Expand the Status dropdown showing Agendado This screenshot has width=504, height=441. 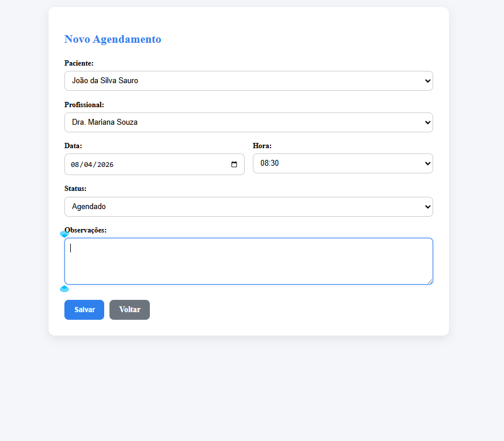click(248, 207)
